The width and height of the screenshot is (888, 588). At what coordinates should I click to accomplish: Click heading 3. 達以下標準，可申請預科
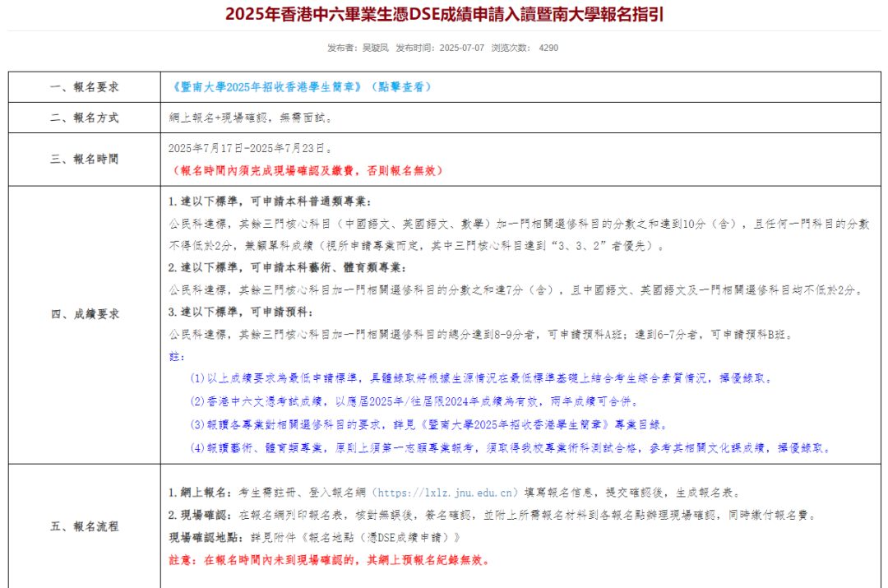click(x=240, y=313)
